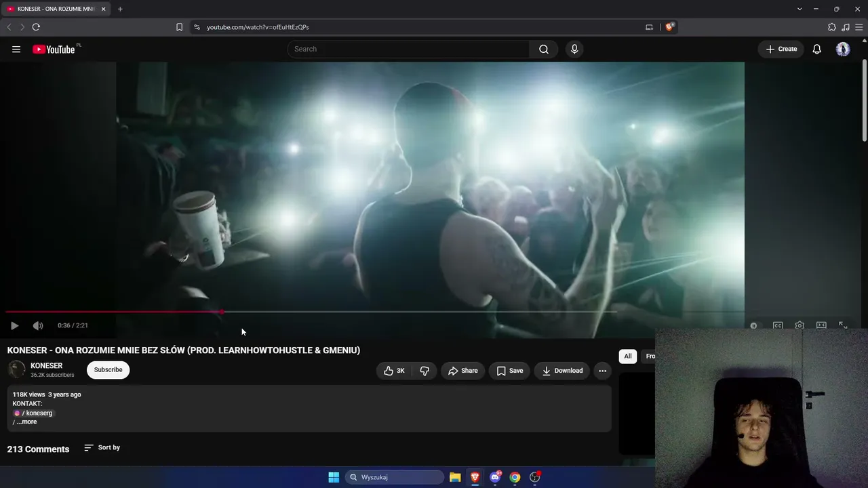Image resolution: width=868 pixels, height=488 pixels.
Task: Bookmark this page in the address bar
Action: point(179,27)
